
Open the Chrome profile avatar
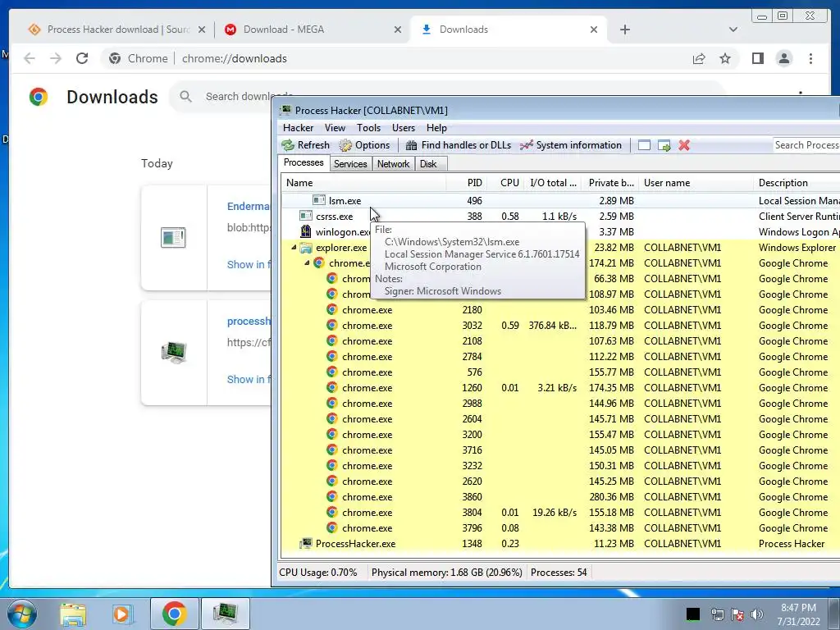coord(783,58)
